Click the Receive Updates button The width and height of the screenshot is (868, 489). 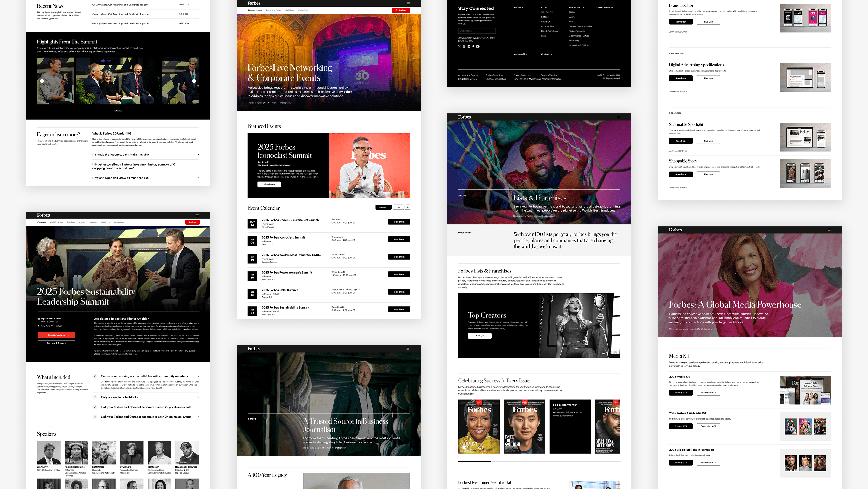(x=56, y=335)
